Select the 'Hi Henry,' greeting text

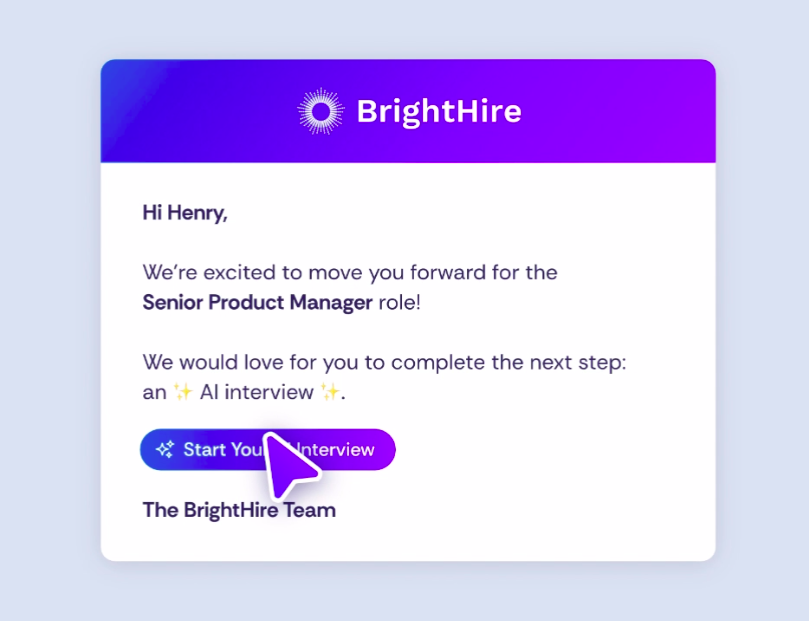pyautogui.click(x=185, y=213)
